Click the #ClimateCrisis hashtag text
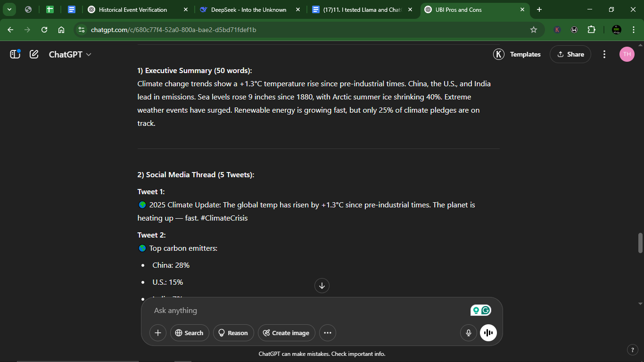The width and height of the screenshot is (644, 362). point(224,218)
